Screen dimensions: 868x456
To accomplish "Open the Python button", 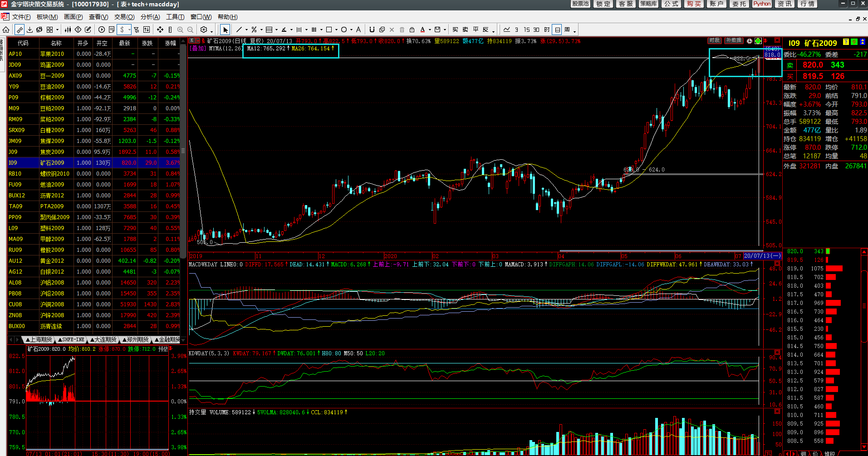I will [x=762, y=4].
